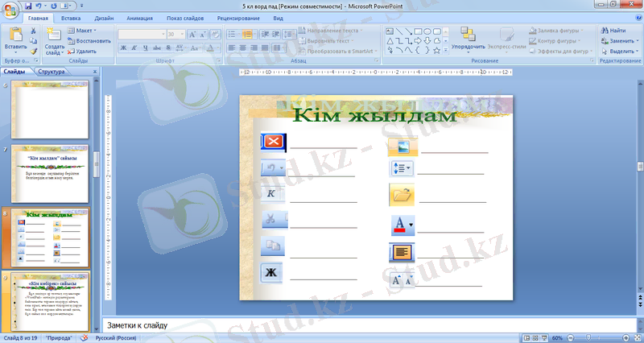
Task: Toggle numbered list formatting in the ribbon
Action: coord(248,35)
